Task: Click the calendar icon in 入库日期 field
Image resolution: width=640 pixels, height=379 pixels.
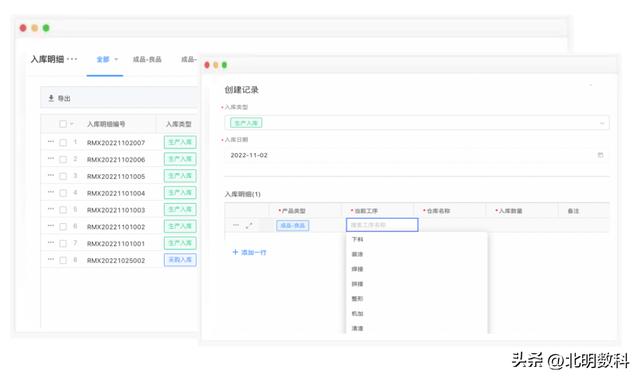Action: click(600, 155)
